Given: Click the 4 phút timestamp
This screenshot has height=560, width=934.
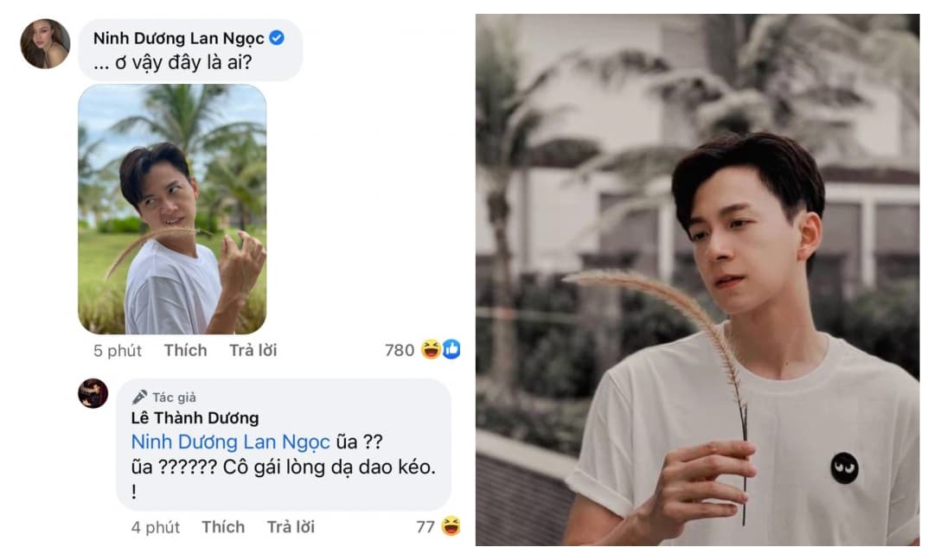Looking at the screenshot, I should pyautogui.click(x=155, y=526).
